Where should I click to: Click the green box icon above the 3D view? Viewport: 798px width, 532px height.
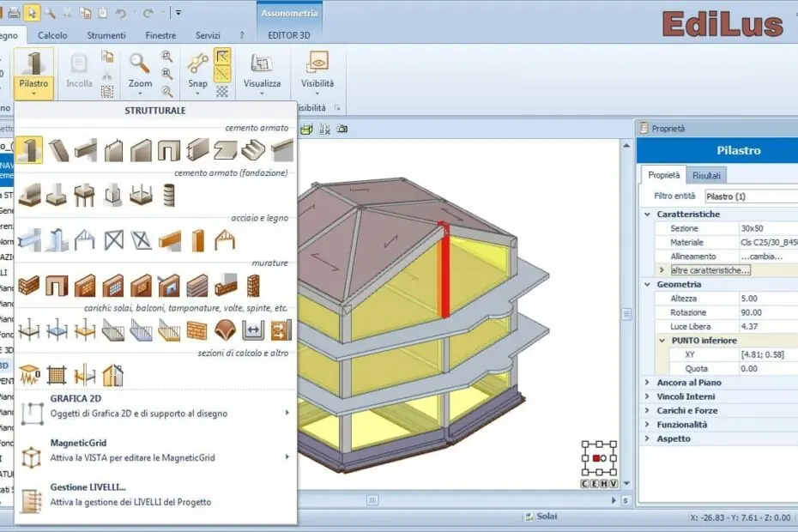(305, 129)
